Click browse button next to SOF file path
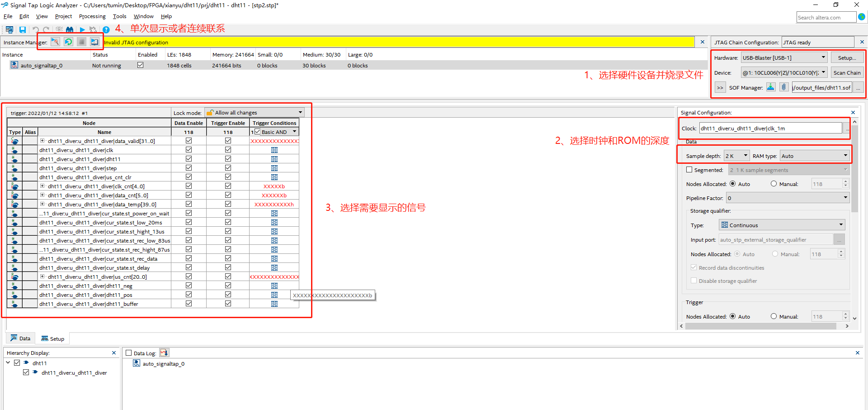This screenshot has width=868, height=410. pos(858,88)
